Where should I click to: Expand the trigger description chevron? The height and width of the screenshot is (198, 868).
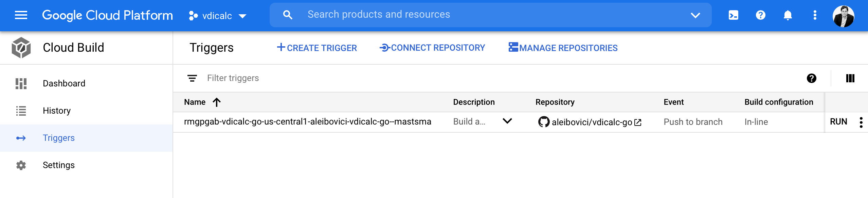[507, 121]
